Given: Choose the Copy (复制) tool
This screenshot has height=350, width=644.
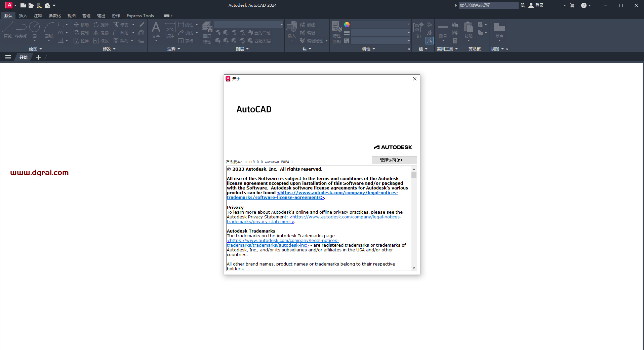Looking at the screenshot, I should [x=81, y=33].
